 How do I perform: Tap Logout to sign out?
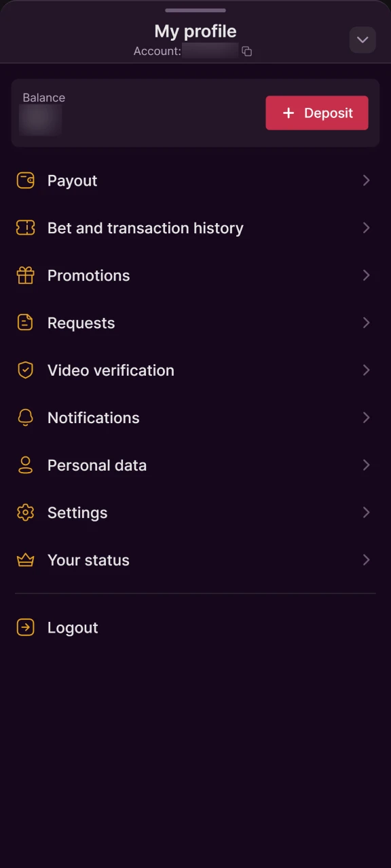point(73,627)
